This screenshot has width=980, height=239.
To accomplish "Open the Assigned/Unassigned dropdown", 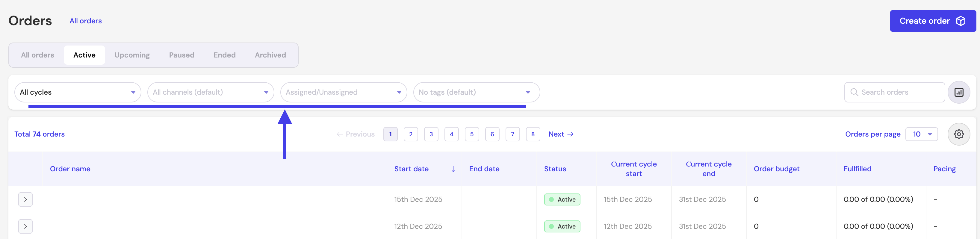I will [343, 92].
